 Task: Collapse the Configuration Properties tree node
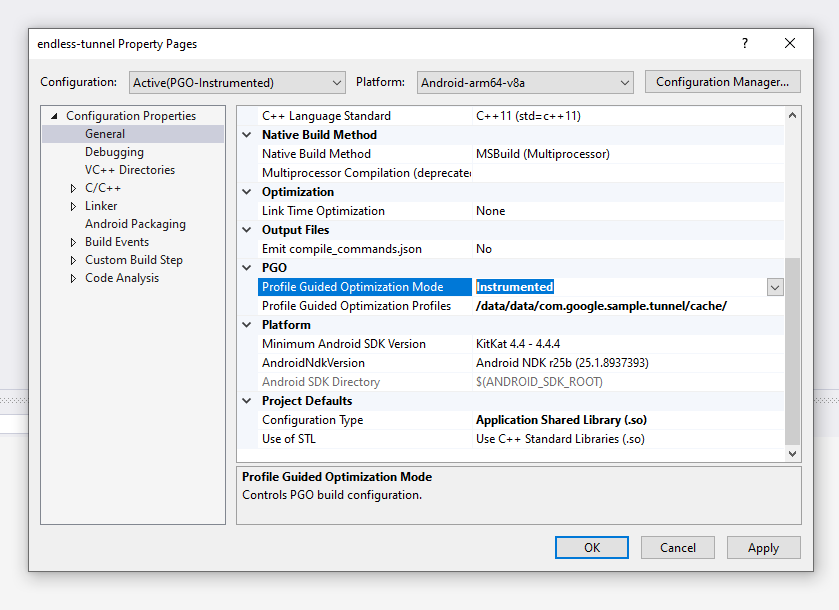click(53, 115)
